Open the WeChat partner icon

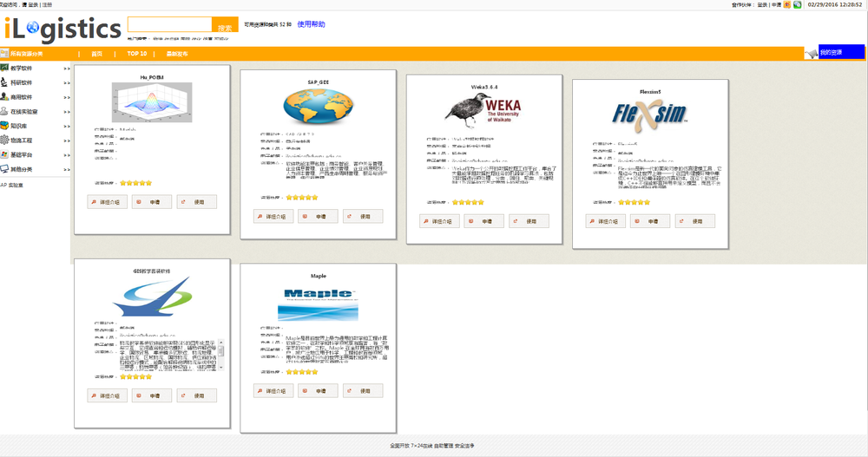pyautogui.click(x=797, y=4)
